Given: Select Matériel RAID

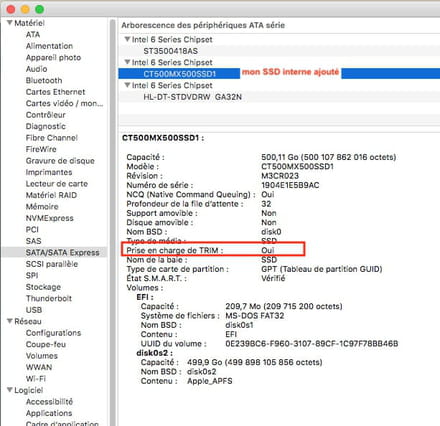Looking at the screenshot, I should tap(51, 195).
